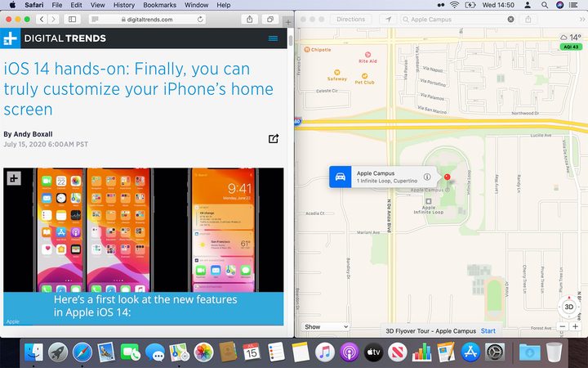The height and width of the screenshot is (368, 588).
Task: Open Podcasts from the Dock
Action: pos(350,352)
